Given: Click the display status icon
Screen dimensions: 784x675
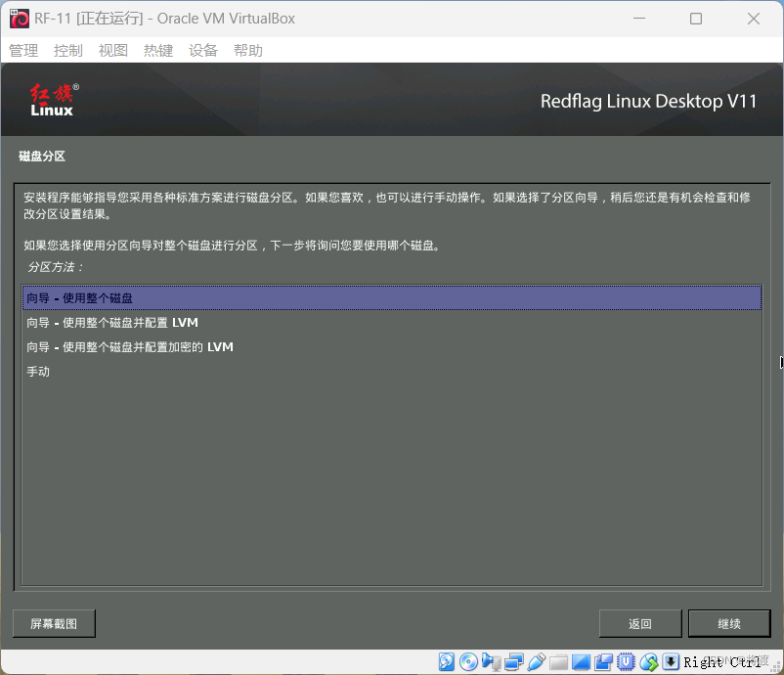Looking at the screenshot, I should [581, 662].
